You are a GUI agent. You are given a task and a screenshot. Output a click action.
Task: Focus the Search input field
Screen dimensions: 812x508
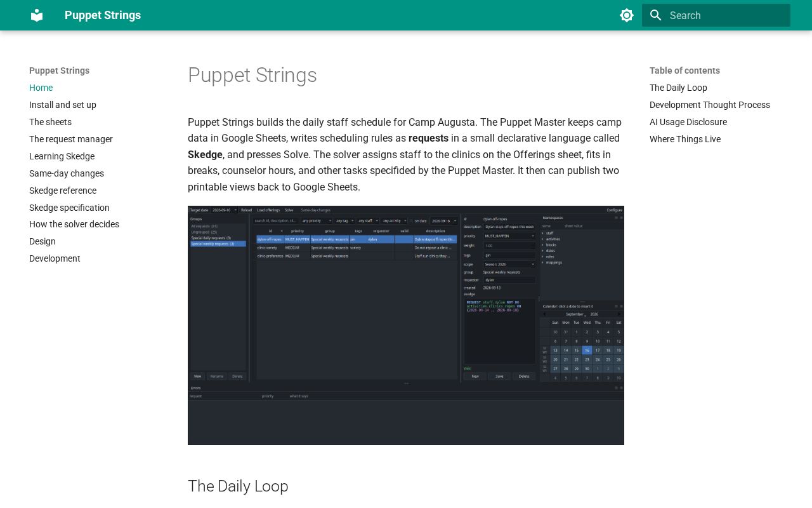tap(716, 15)
